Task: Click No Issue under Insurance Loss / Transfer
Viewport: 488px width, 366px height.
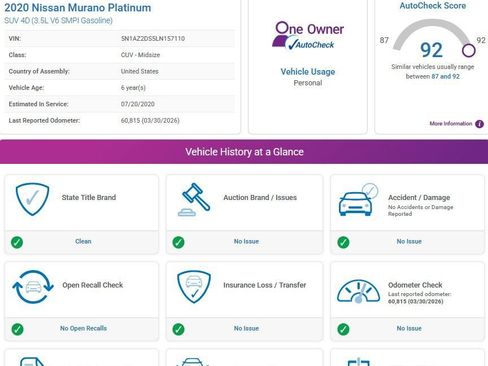Action: 246,328
